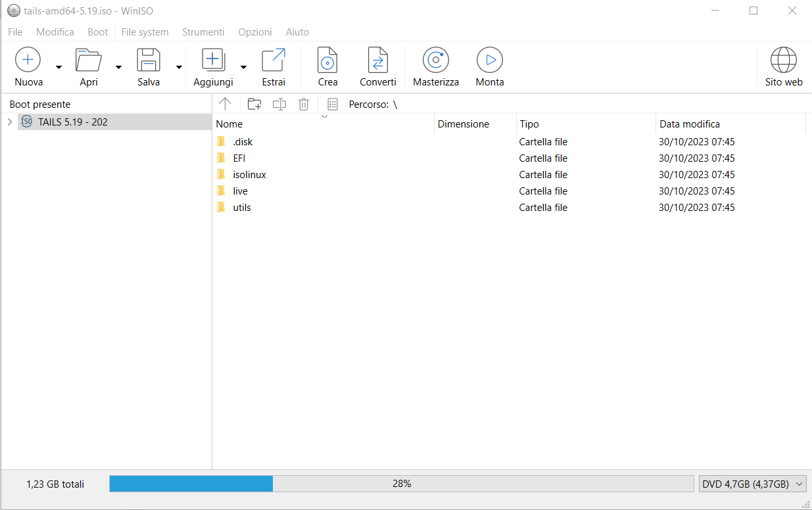
Task: Select the .disk folder name
Action: [x=243, y=141]
